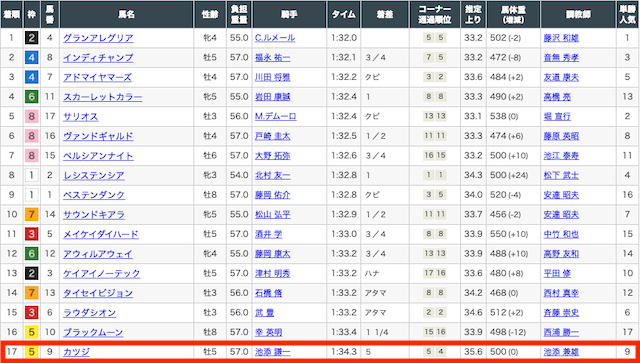Screen dimensions: 640x363
Task: Open trainer link 松下 武士
Action: [561, 175]
